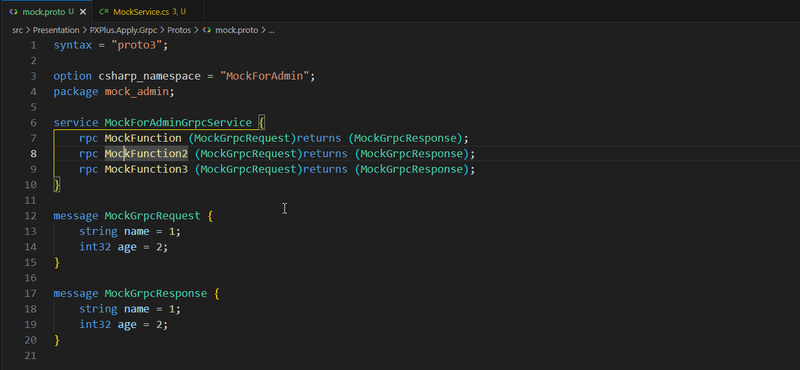Image resolution: width=800 pixels, height=370 pixels.
Task: Click the opening brace after MockForAdminGrpcService
Action: point(261,122)
